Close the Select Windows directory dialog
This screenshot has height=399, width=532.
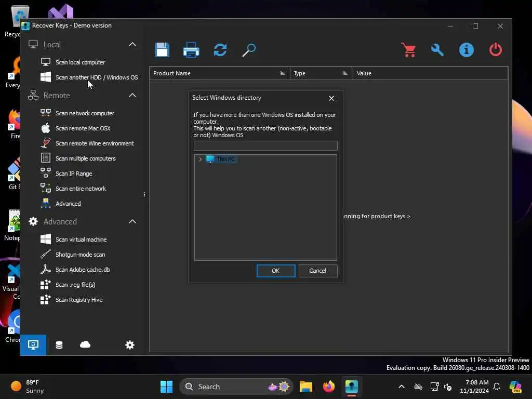(x=331, y=98)
